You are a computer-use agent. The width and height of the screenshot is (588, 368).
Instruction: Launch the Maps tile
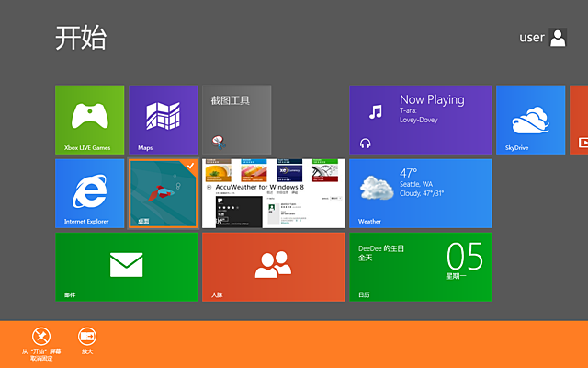coord(164,120)
